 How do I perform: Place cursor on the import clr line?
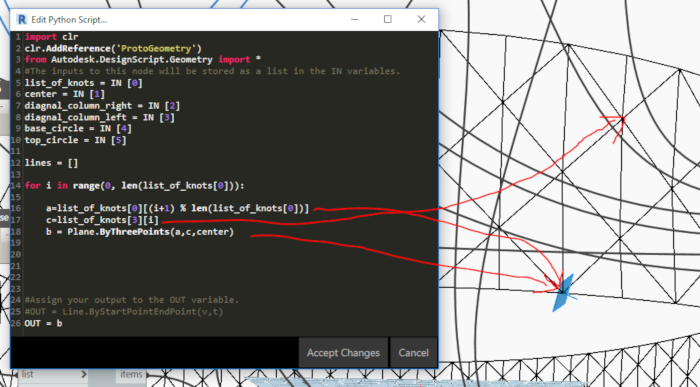coord(51,37)
